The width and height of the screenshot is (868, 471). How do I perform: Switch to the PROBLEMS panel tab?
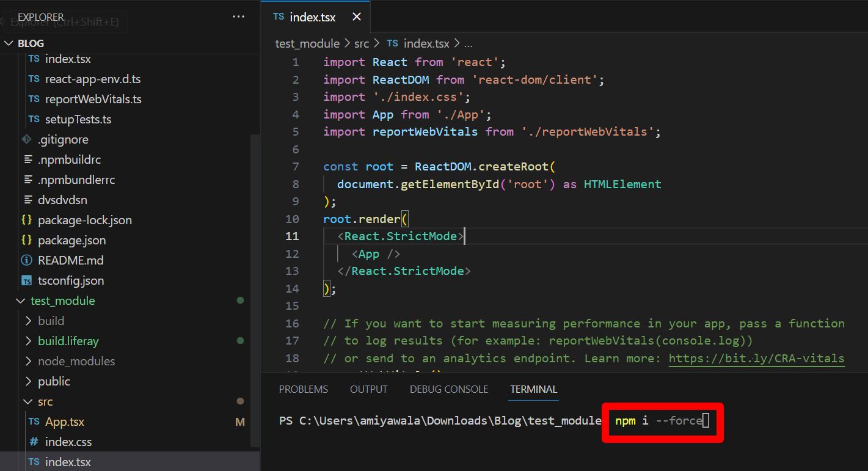pyautogui.click(x=304, y=389)
